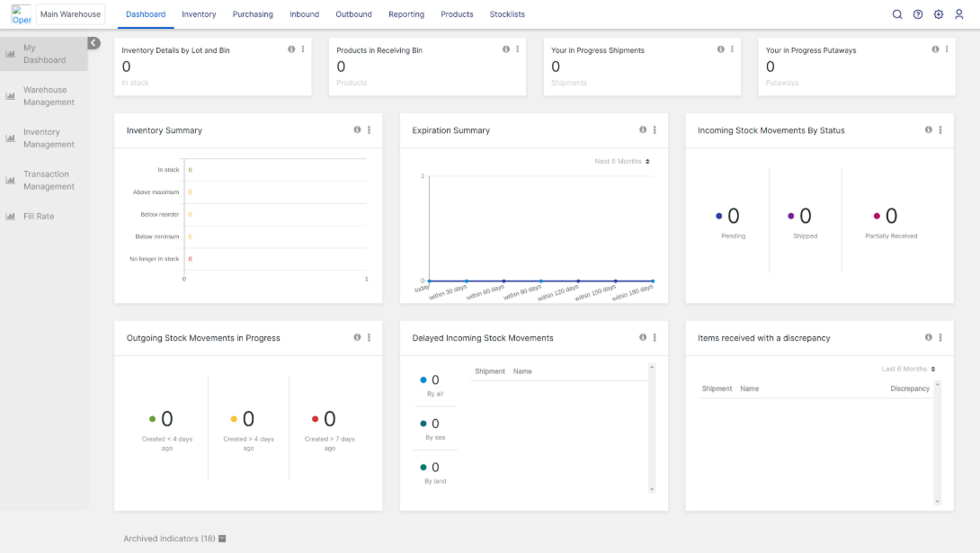980x553 pixels.
Task: Click info icon on Your in Progress Putaways
Action: (x=935, y=49)
